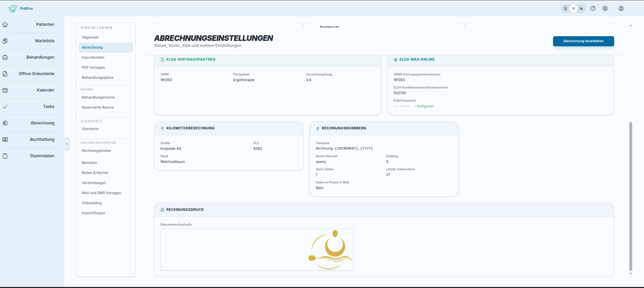Click Stammdaten clipboard icon
The width and height of the screenshot is (644, 288).
point(5,156)
